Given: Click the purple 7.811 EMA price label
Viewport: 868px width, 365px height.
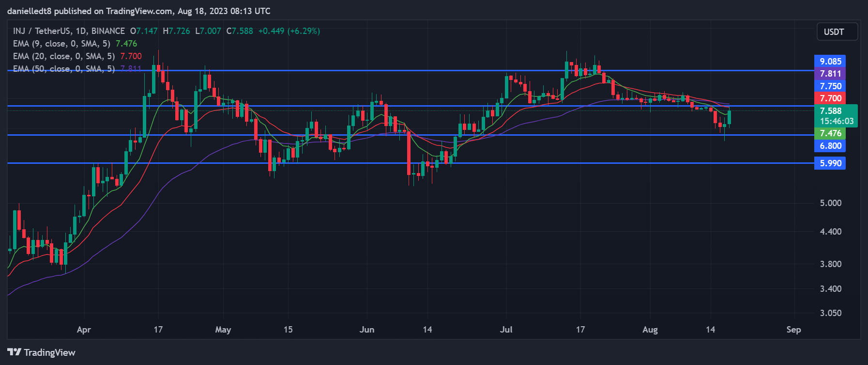Looking at the screenshot, I should (x=830, y=74).
